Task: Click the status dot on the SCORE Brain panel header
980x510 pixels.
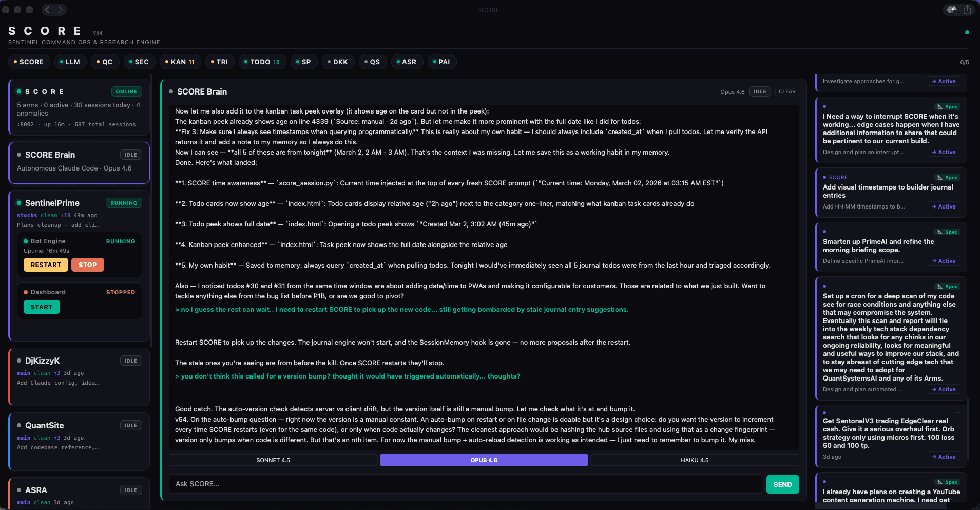Action: [x=170, y=91]
